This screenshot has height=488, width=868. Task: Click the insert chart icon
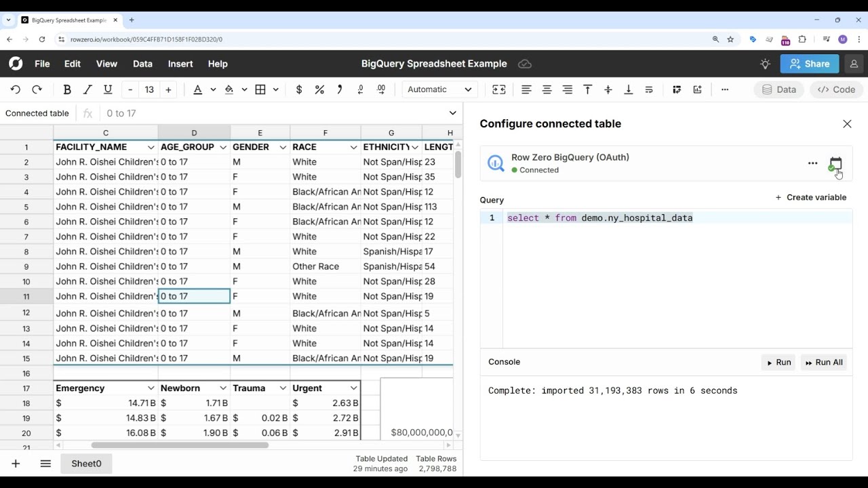click(697, 89)
